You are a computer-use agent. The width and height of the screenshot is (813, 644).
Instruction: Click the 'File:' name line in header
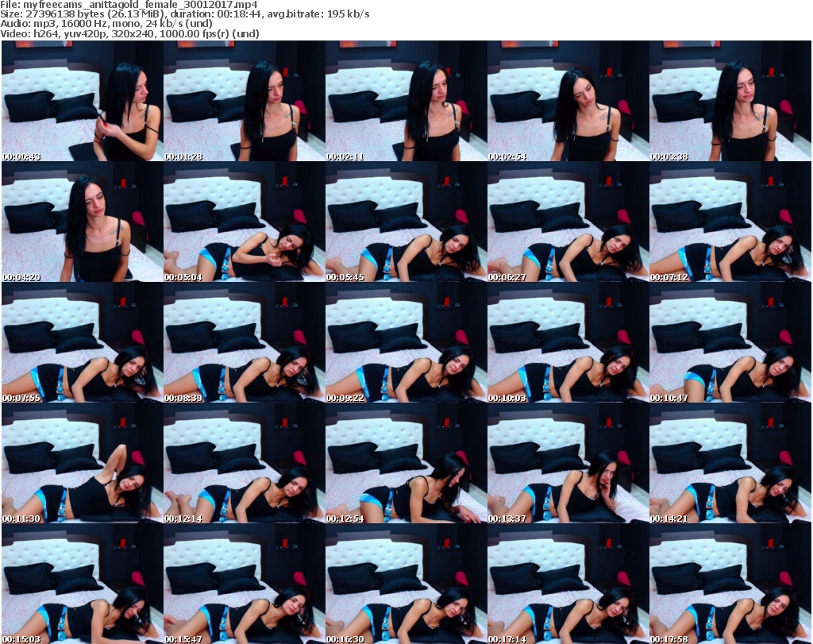click(129, 5)
